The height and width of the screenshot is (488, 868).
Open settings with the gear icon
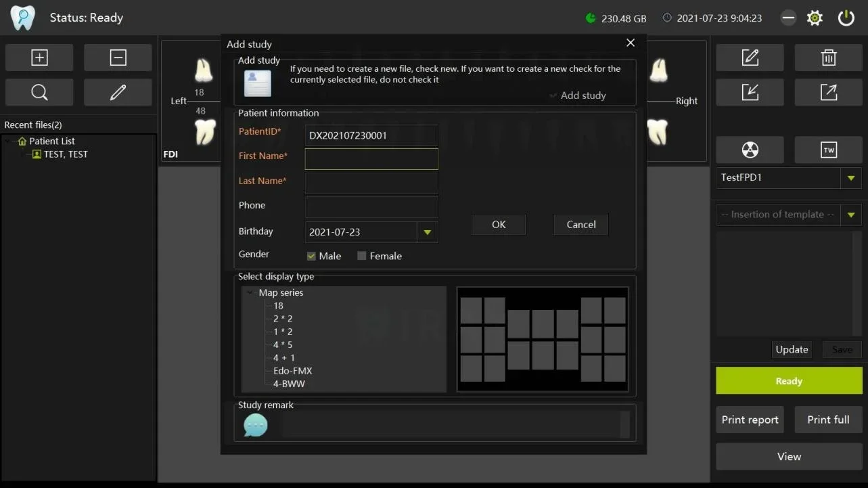[815, 18]
